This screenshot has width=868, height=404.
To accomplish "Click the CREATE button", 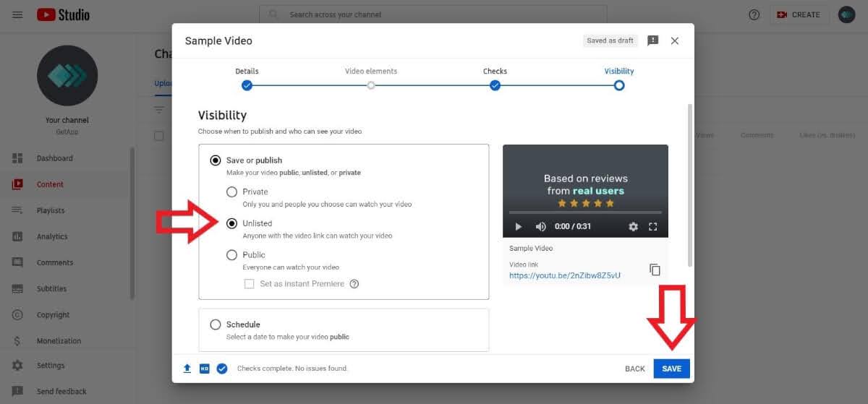I will point(799,14).
